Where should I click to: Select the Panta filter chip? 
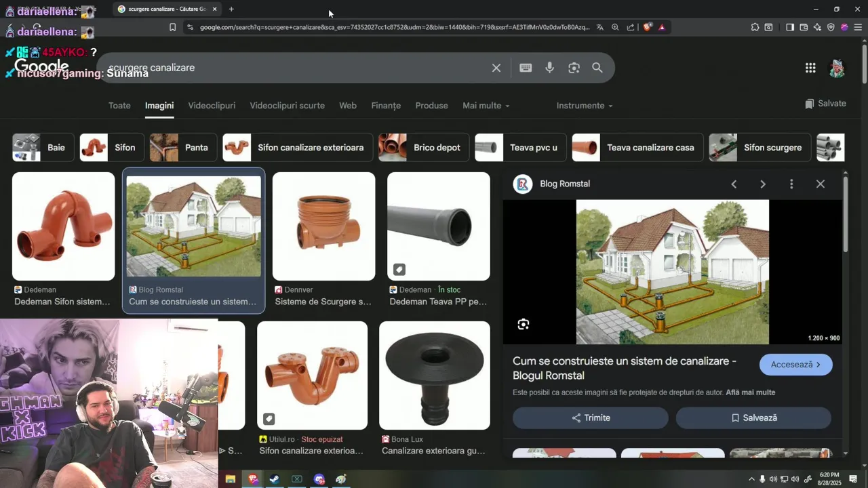(183, 147)
